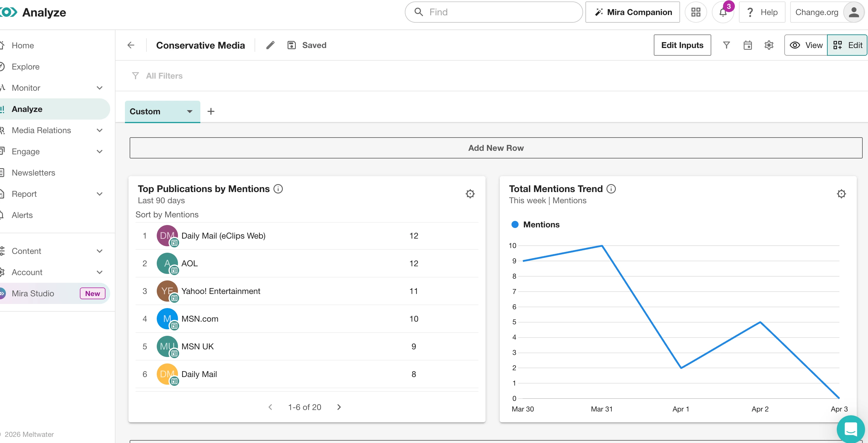Click the filter funnel icon in toolbar
This screenshot has height=443, width=868.
[x=727, y=45]
